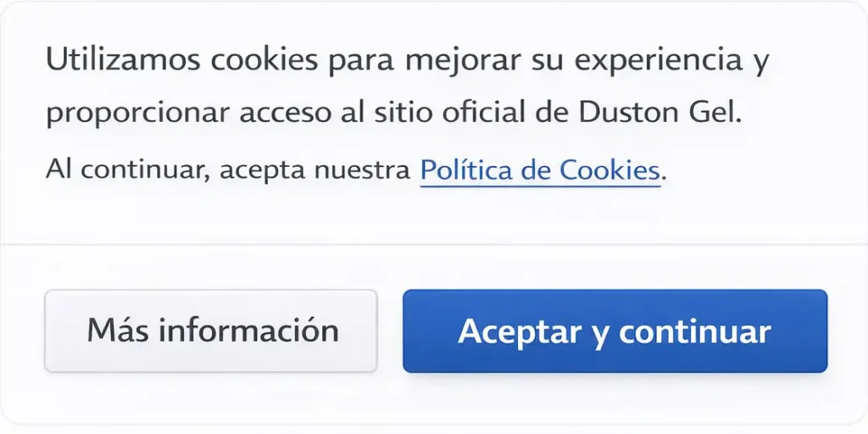Click the Aceptar y continuar button
This screenshot has height=434, width=868.
click(x=615, y=331)
